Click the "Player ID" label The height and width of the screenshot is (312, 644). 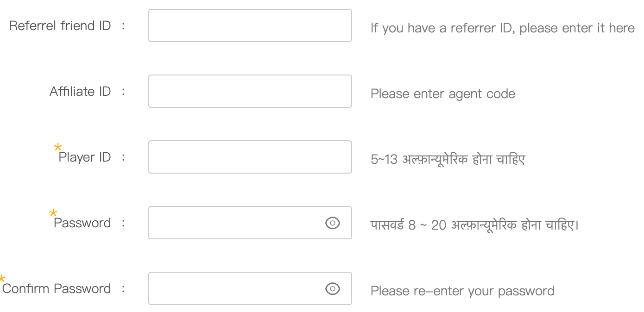(x=85, y=157)
